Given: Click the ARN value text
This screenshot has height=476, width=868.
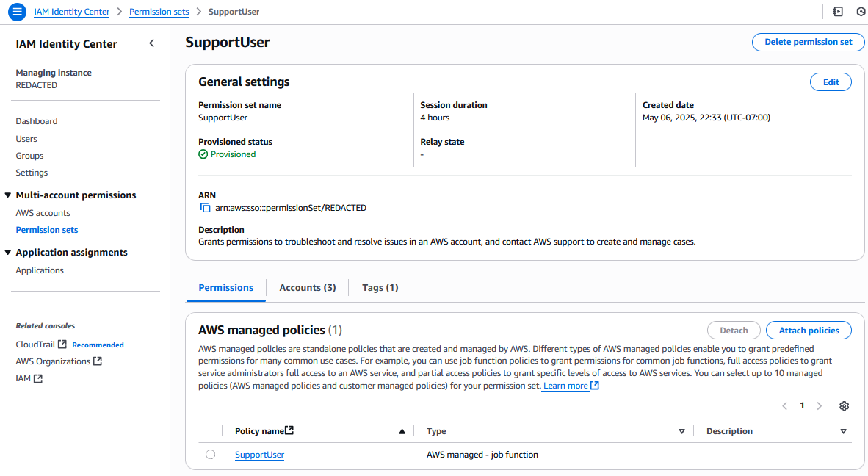Looking at the screenshot, I should click(291, 208).
